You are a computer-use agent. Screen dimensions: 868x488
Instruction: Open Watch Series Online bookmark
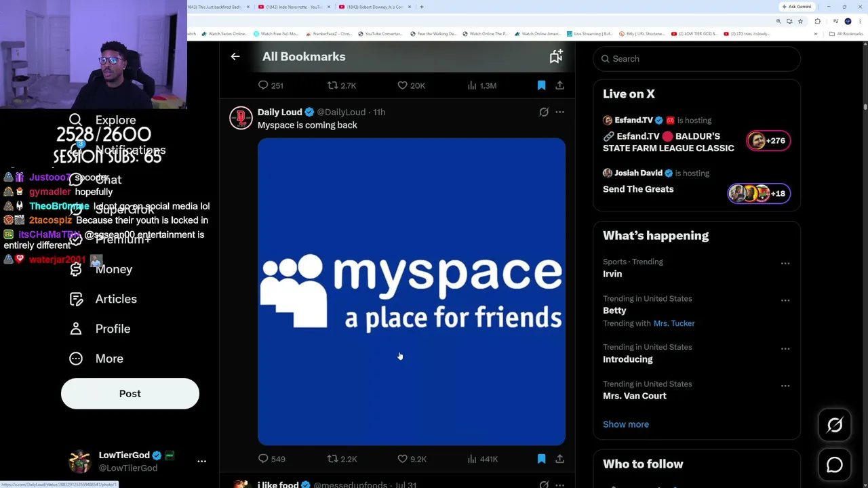pyautogui.click(x=224, y=34)
